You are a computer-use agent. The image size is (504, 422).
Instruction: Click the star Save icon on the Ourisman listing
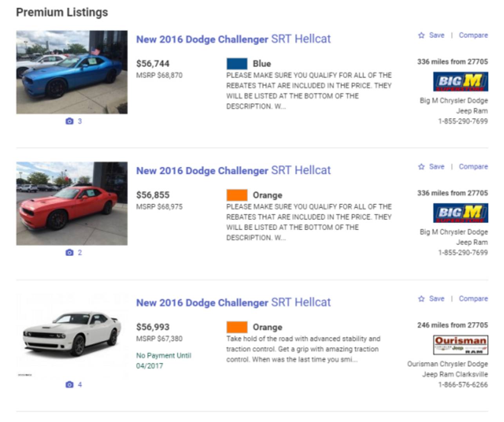[421, 299]
